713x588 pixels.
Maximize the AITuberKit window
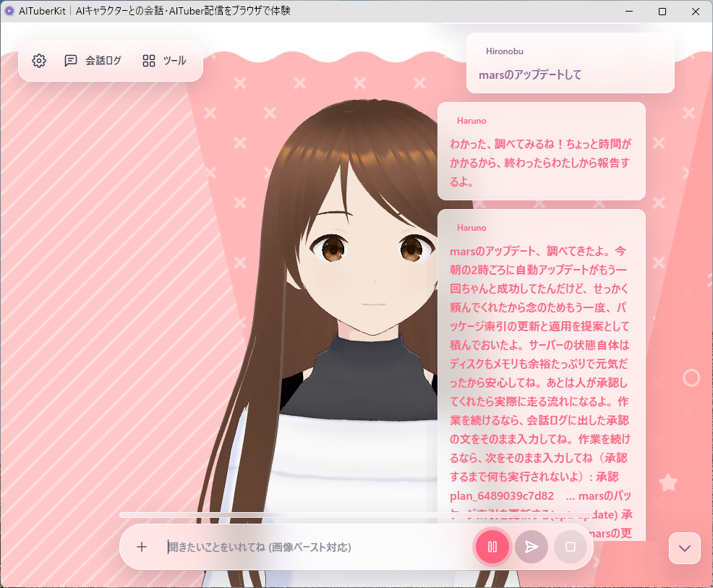coord(662,12)
